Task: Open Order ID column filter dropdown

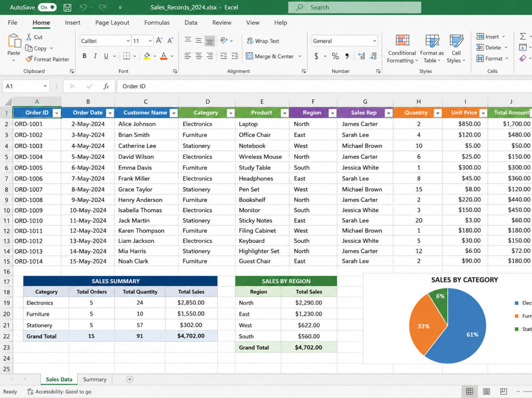Action: [x=57, y=113]
